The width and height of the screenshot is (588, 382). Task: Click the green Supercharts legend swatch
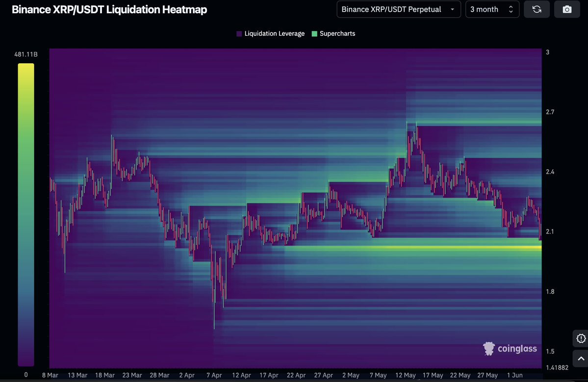point(314,34)
